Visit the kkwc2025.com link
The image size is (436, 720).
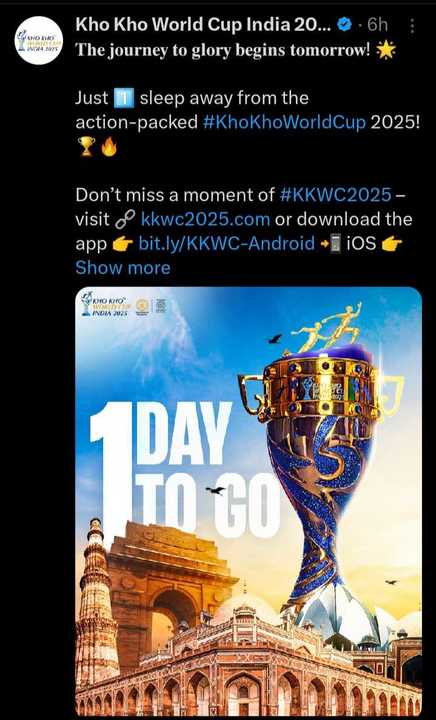(x=205, y=219)
